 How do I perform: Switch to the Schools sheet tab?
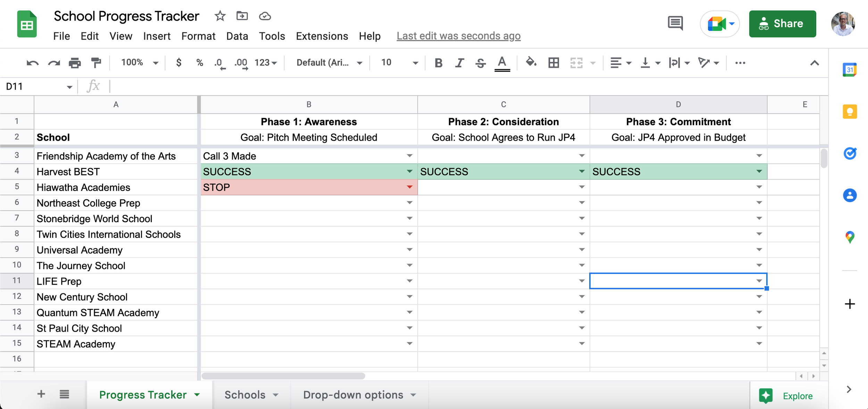[x=245, y=395]
